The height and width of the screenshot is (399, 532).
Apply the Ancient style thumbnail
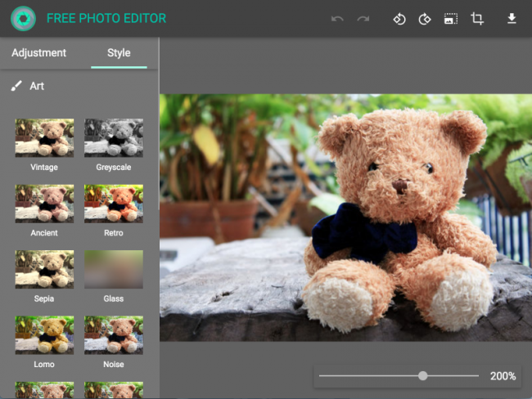pos(44,204)
